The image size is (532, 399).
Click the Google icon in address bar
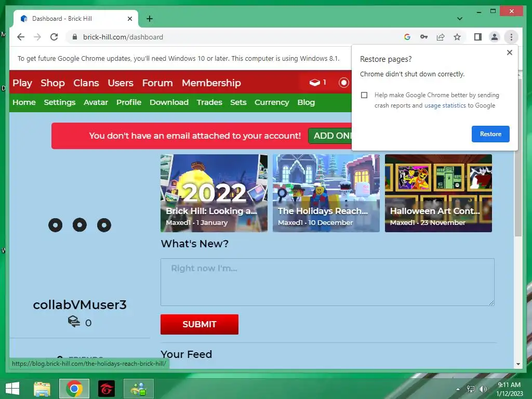pyautogui.click(x=407, y=37)
